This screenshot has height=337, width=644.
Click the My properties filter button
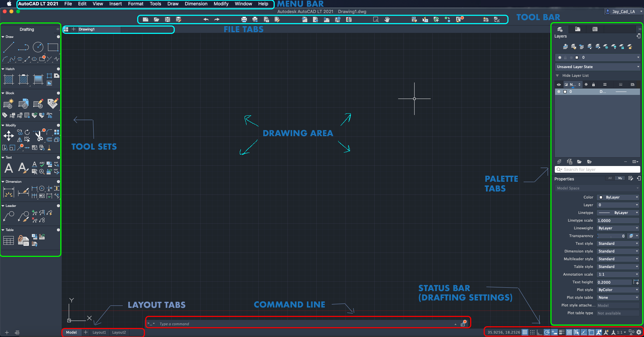click(x=620, y=178)
